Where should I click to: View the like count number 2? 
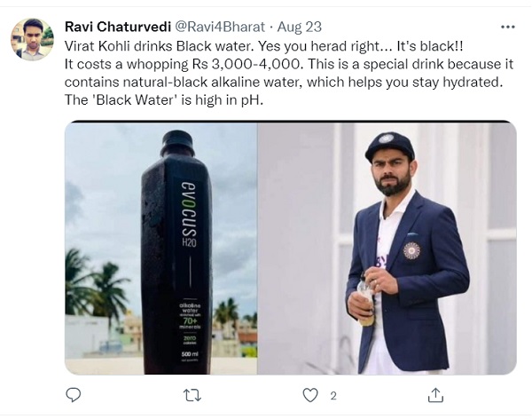(333, 395)
